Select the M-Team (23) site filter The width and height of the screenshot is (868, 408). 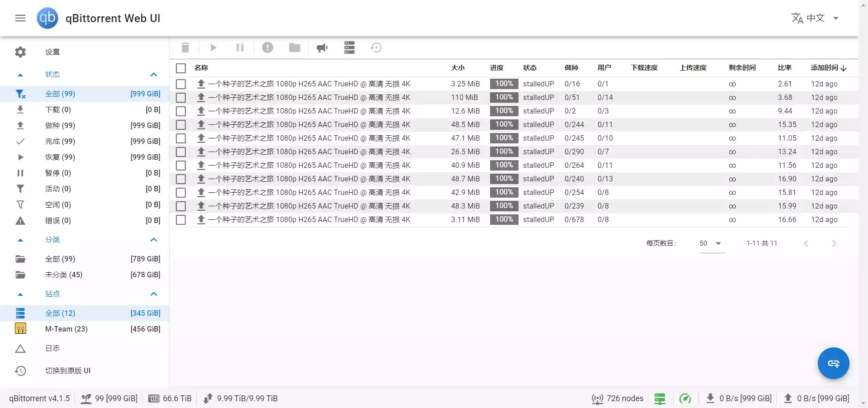(66, 329)
